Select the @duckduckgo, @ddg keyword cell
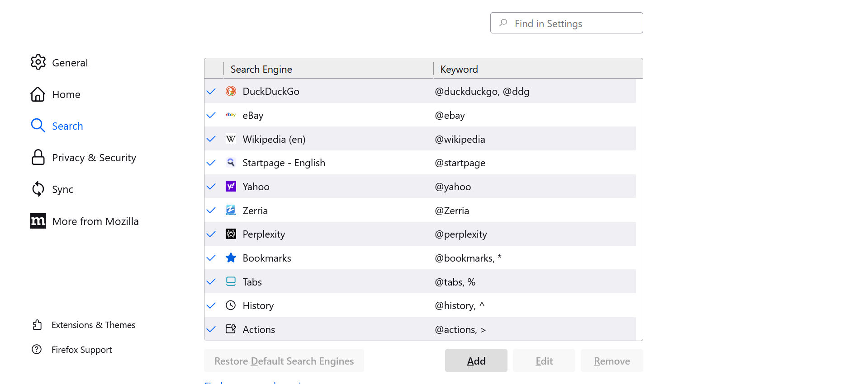The height and width of the screenshot is (384, 868). [x=482, y=91]
